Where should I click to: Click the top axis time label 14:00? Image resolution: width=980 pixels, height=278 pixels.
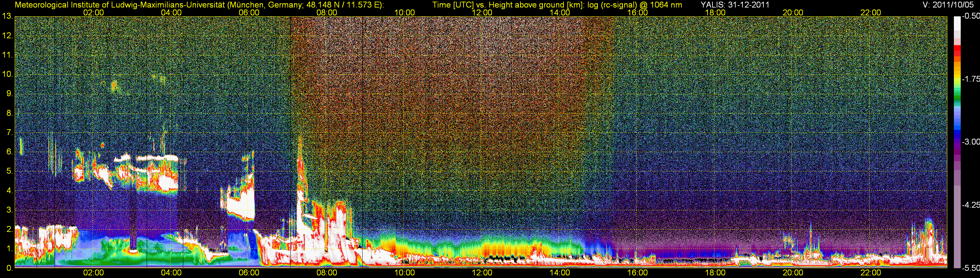tap(560, 12)
